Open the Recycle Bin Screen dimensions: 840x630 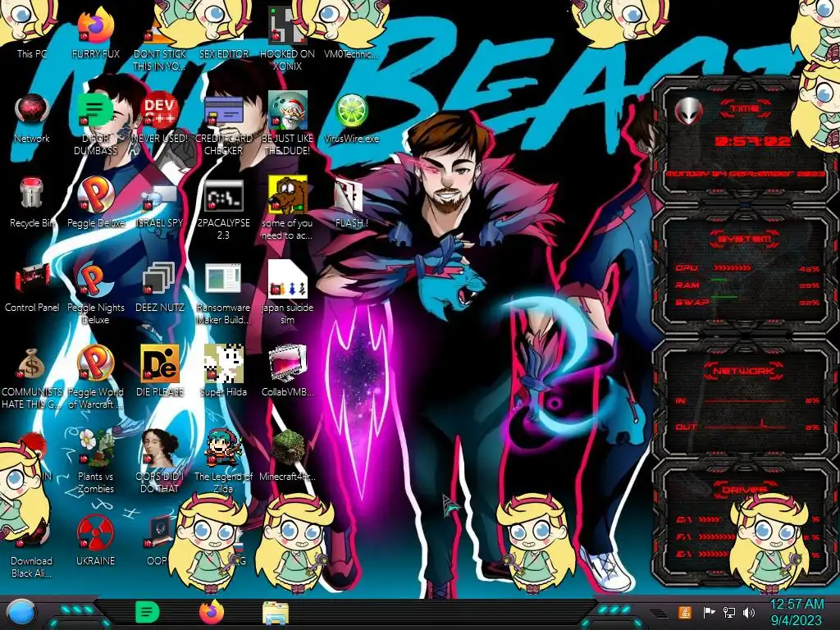pos(32,203)
